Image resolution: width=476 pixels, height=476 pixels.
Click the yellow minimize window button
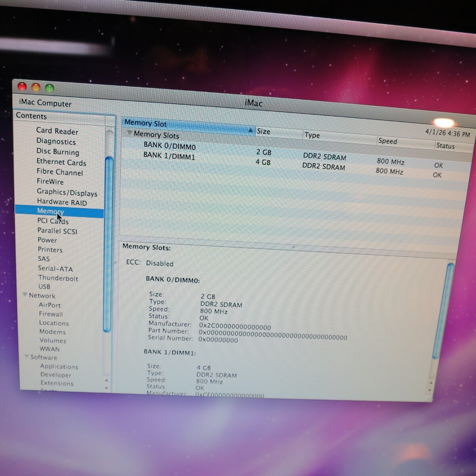[x=36, y=87]
